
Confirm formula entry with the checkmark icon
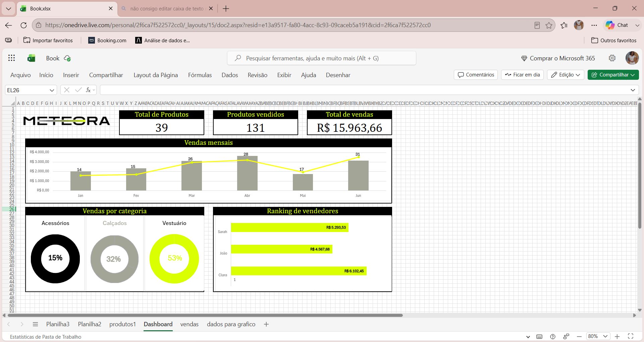click(78, 90)
